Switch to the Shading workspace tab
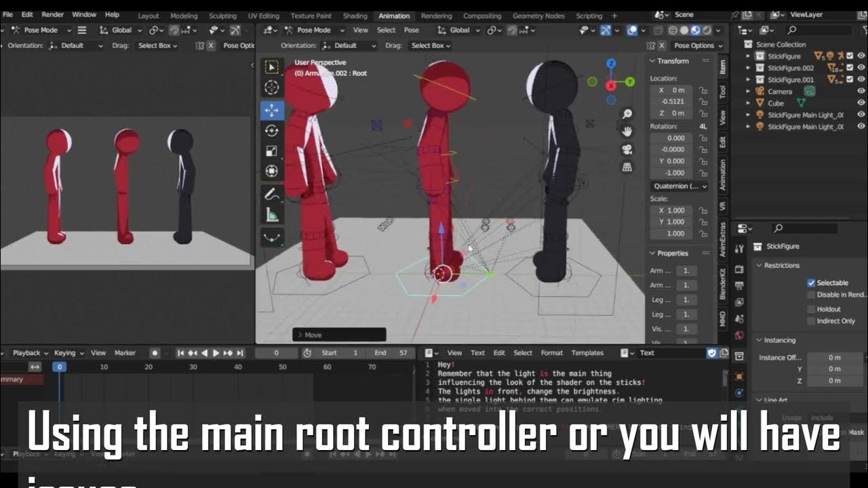Viewport: 868px width, 488px height. [355, 16]
